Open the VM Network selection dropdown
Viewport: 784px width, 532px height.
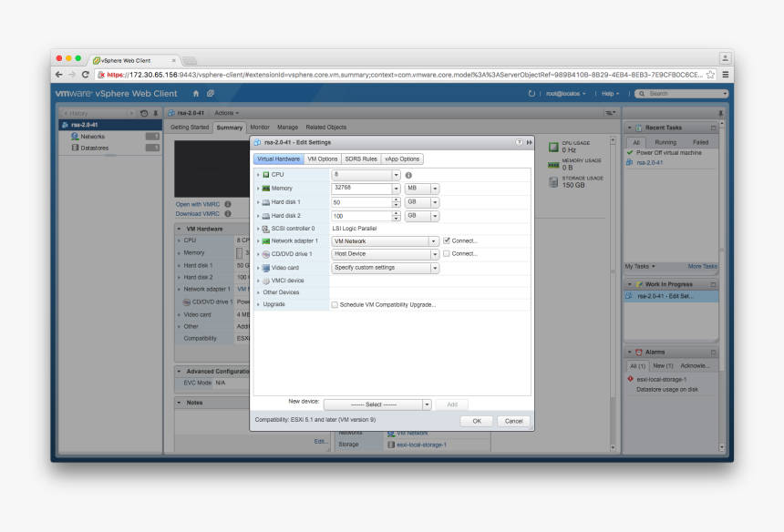(x=434, y=241)
